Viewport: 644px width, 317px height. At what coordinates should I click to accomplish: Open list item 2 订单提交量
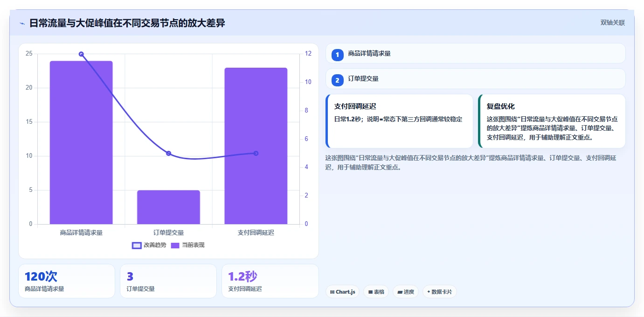[x=475, y=79]
